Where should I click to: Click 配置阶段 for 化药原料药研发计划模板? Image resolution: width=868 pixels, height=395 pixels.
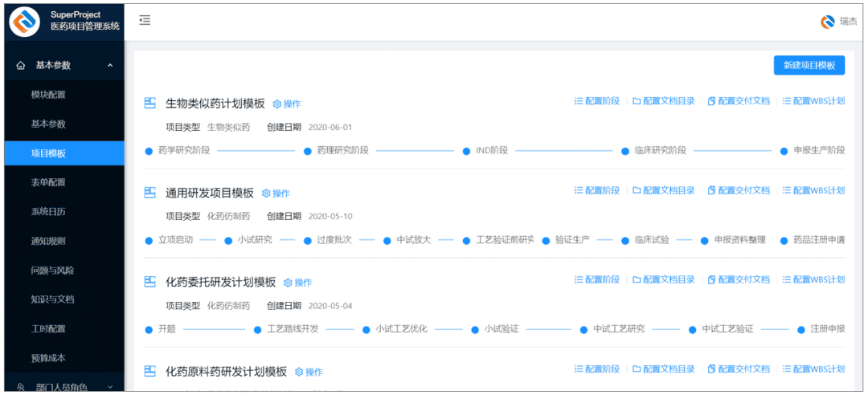(x=597, y=369)
